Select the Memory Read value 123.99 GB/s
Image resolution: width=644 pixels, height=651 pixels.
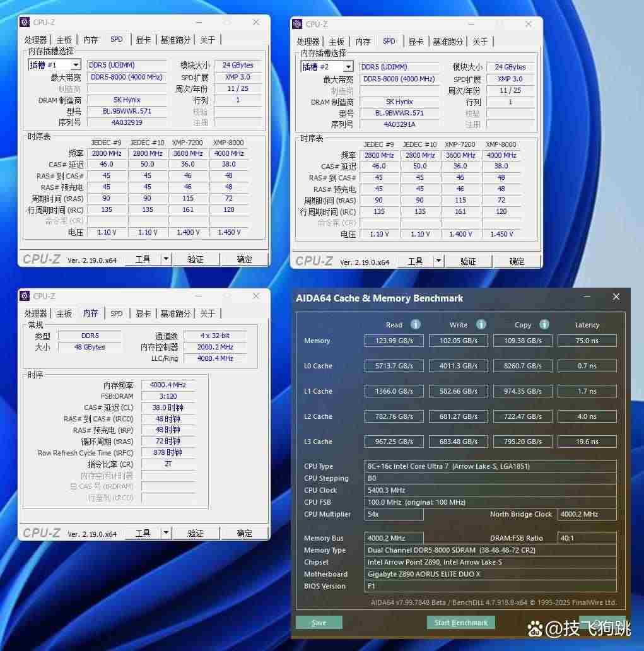tap(394, 341)
